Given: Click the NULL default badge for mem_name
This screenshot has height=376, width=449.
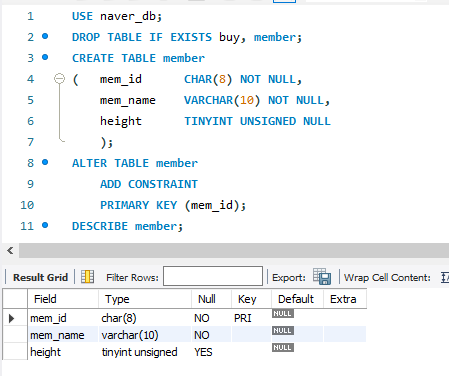Looking at the screenshot, I should 283,330.
